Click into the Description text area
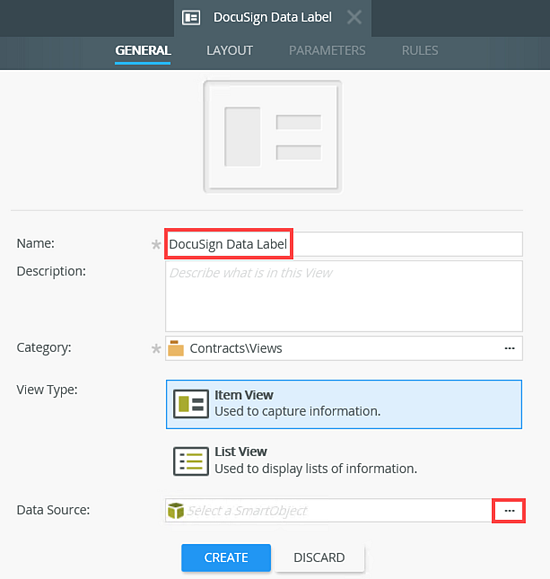This screenshot has height=579, width=550. tap(344, 296)
